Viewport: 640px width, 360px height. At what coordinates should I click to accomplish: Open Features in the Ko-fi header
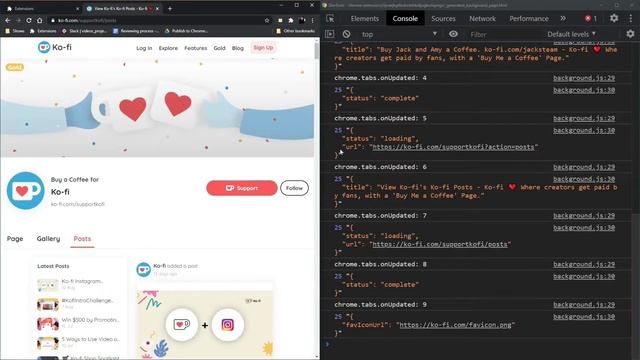click(196, 48)
